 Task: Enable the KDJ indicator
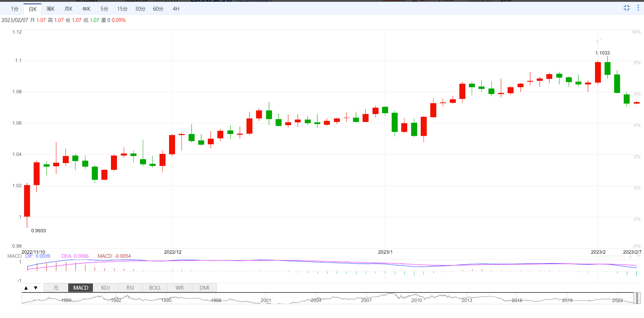105,288
